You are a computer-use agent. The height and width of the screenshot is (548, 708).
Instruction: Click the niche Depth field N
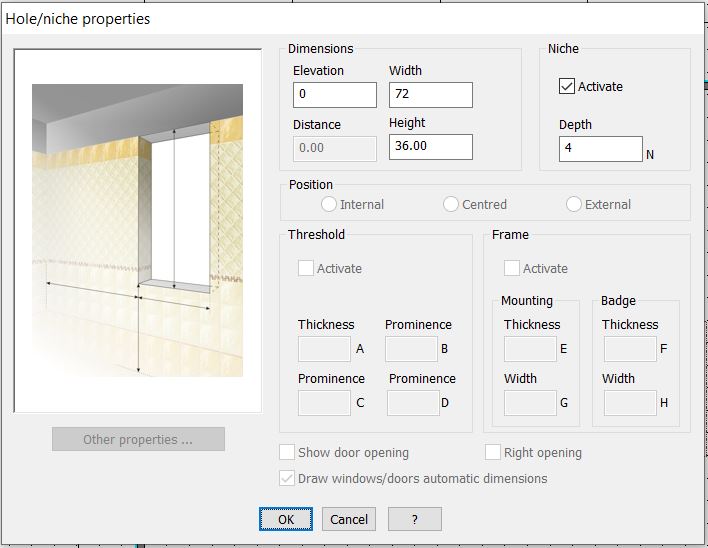click(x=601, y=149)
